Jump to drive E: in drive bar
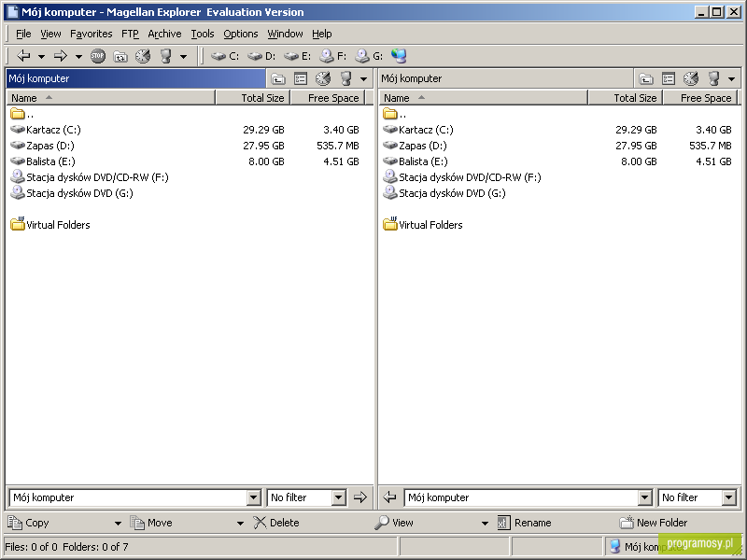Viewport: 747px width, 560px height. 298,56
